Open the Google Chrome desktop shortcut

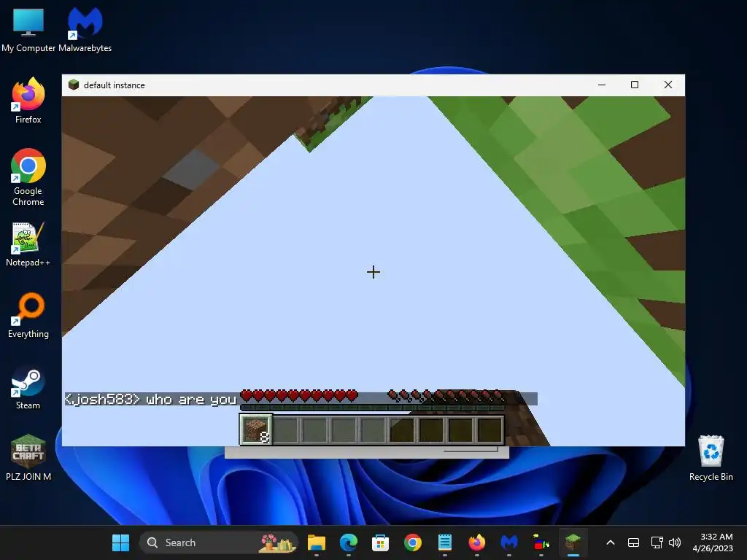click(28, 177)
